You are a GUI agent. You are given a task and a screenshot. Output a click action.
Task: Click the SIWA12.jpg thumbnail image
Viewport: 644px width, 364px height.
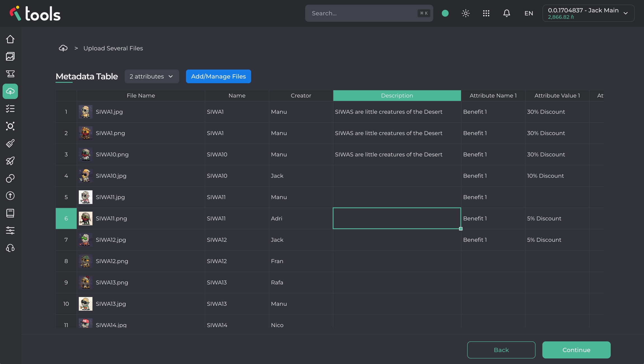86,240
